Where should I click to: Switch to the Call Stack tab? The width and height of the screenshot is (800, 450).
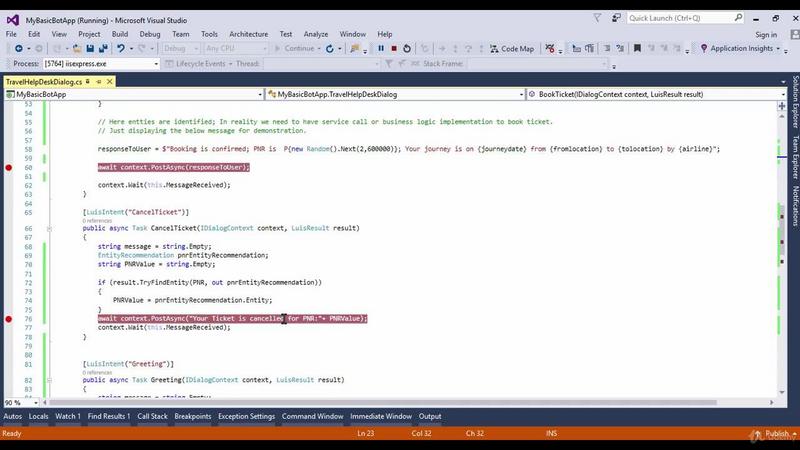(152, 416)
